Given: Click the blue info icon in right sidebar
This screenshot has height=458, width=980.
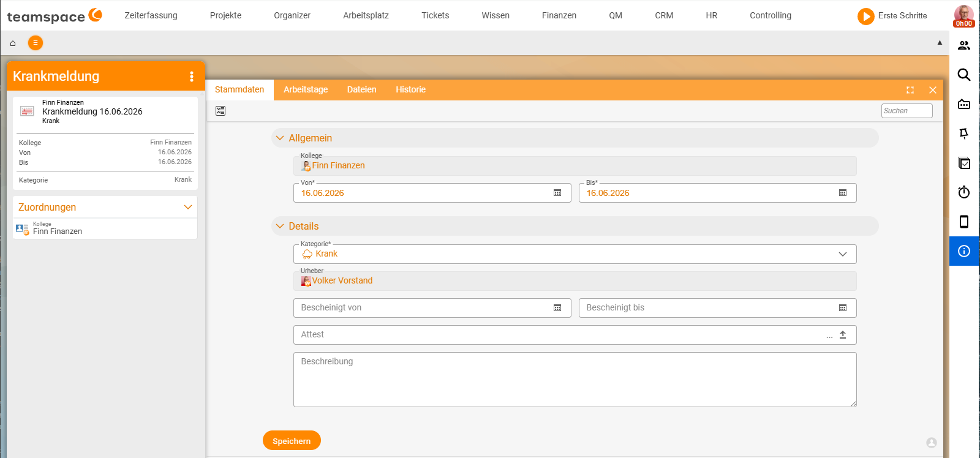Looking at the screenshot, I should click(964, 251).
